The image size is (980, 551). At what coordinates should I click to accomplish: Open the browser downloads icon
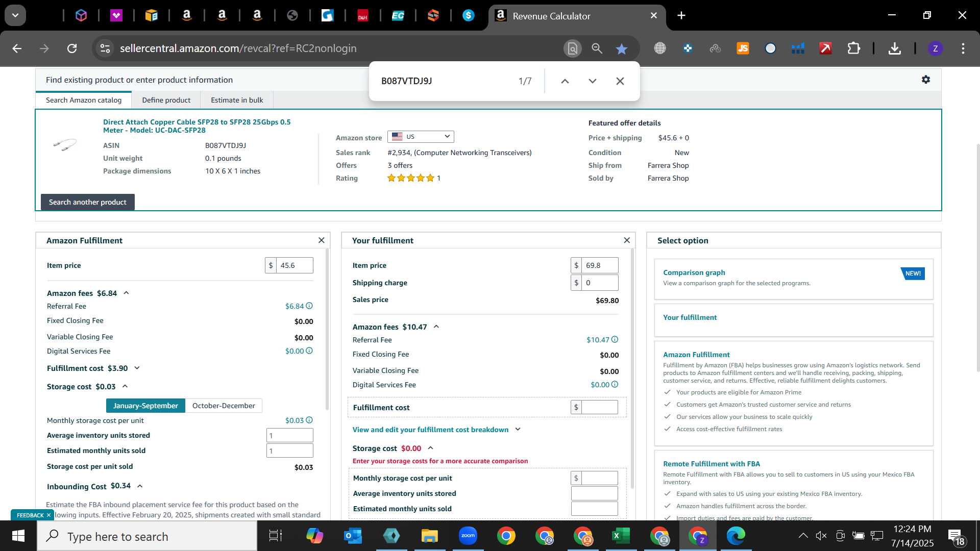coord(895,48)
